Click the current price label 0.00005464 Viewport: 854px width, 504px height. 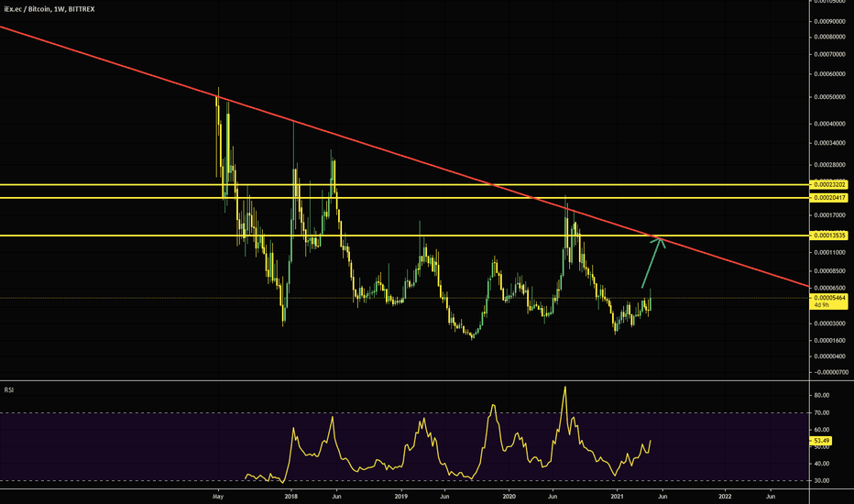point(828,298)
